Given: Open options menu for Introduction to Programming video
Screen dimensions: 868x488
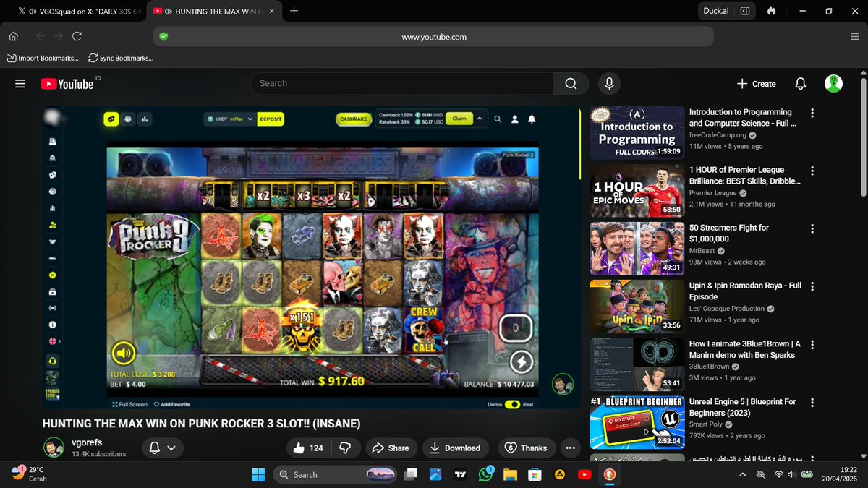Looking at the screenshot, I should click(x=812, y=113).
